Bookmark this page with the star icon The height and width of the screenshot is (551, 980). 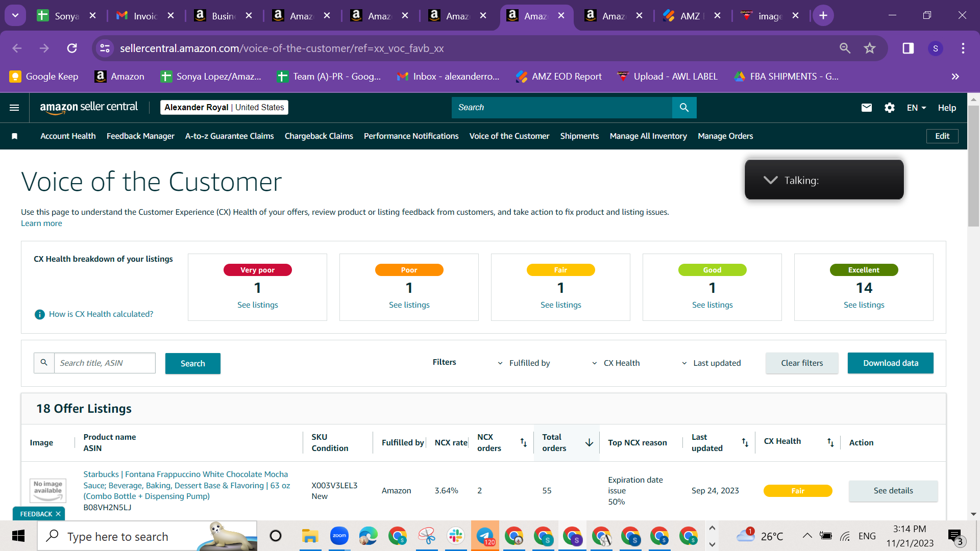(x=870, y=48)
